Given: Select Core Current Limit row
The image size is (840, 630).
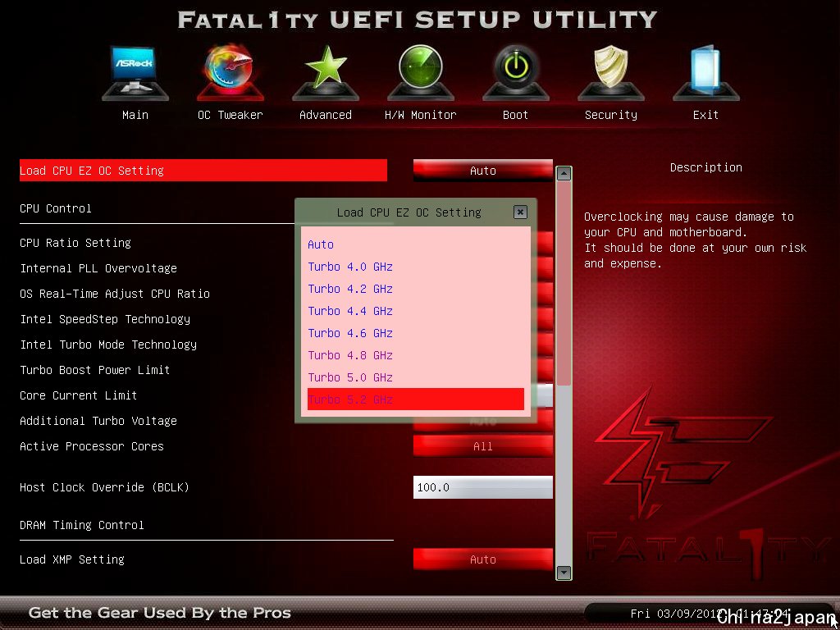Looking at the screenshot, I should click(78, 395).
